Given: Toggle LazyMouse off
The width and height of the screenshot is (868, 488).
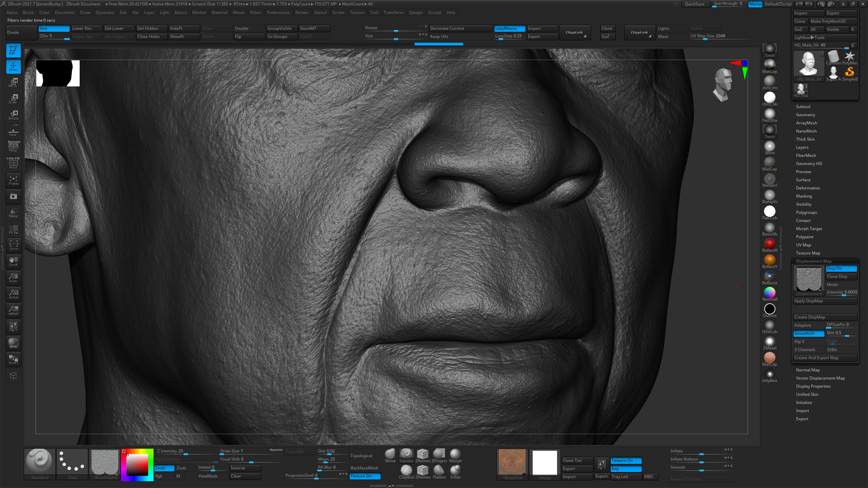Looking at the screenshot, I should click(509, 28).
